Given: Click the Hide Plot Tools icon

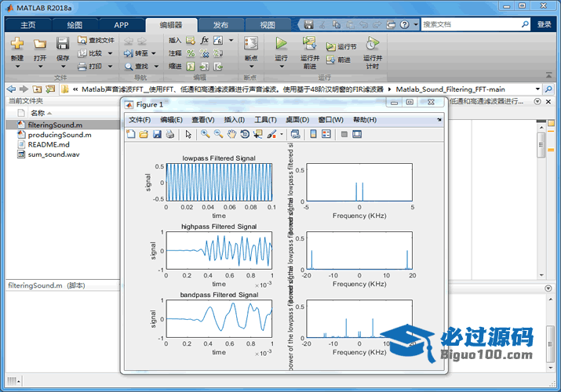Looking at the screenshot, I should pos(344,134).
